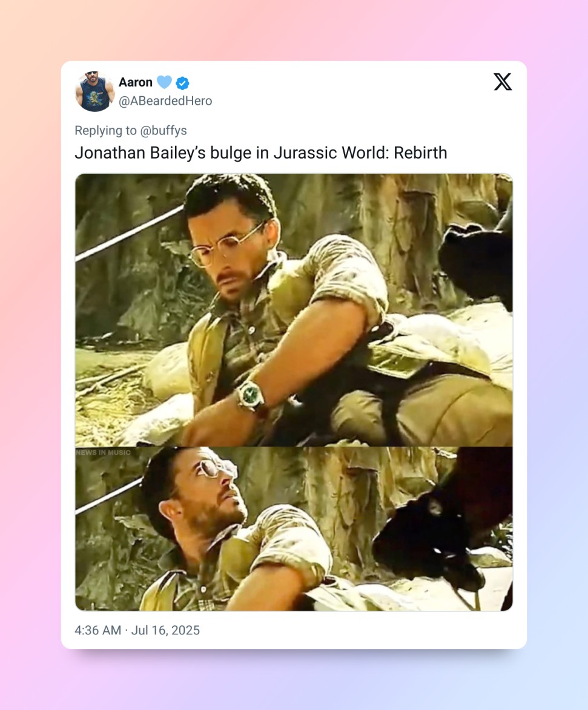Open Aaron's profile avatar picture
This screenshot has width=588, height=710.
tap(94, 91)
